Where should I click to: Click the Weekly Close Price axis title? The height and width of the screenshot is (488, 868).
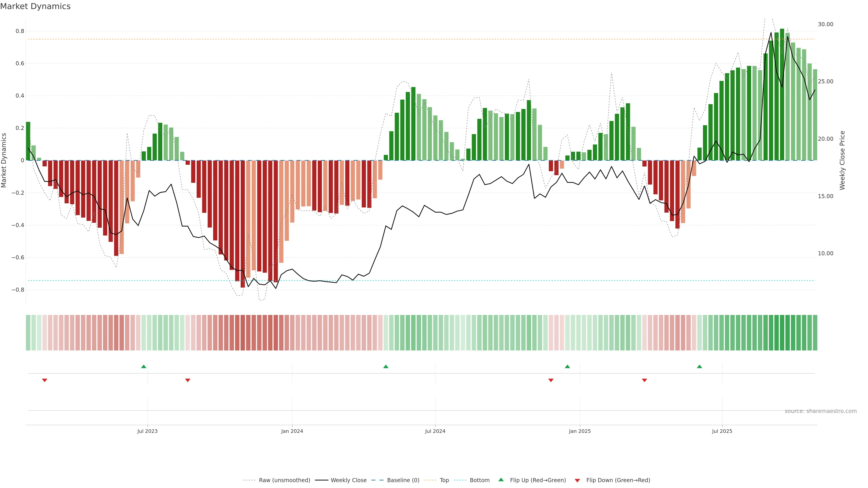pyautogui.click(x=842, y=160)
